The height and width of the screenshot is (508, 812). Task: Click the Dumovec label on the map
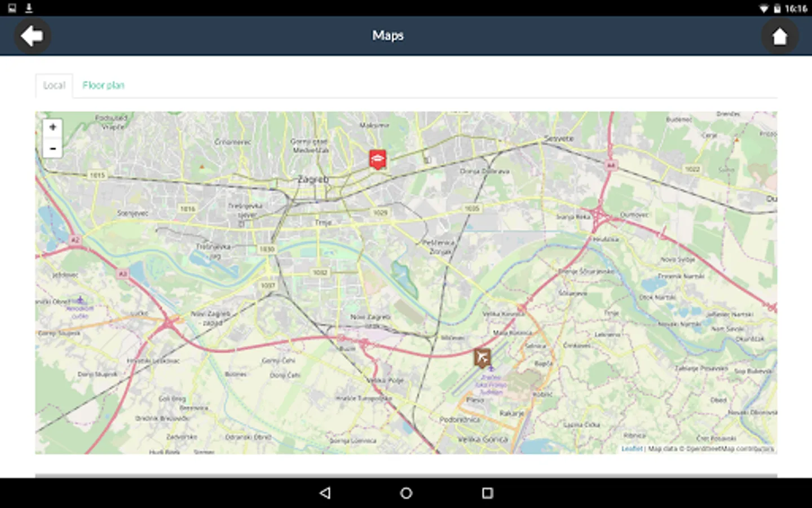634,215
